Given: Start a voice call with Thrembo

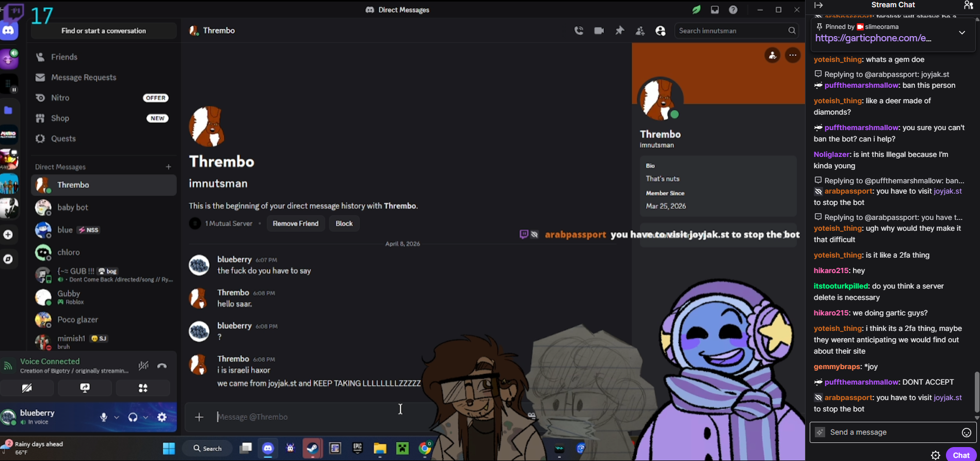Looking at the screenshot, I should (x=579, y=31).
